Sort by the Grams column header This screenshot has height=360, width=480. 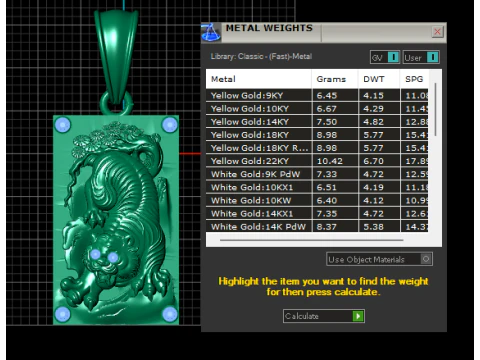(x=335, y=79)
